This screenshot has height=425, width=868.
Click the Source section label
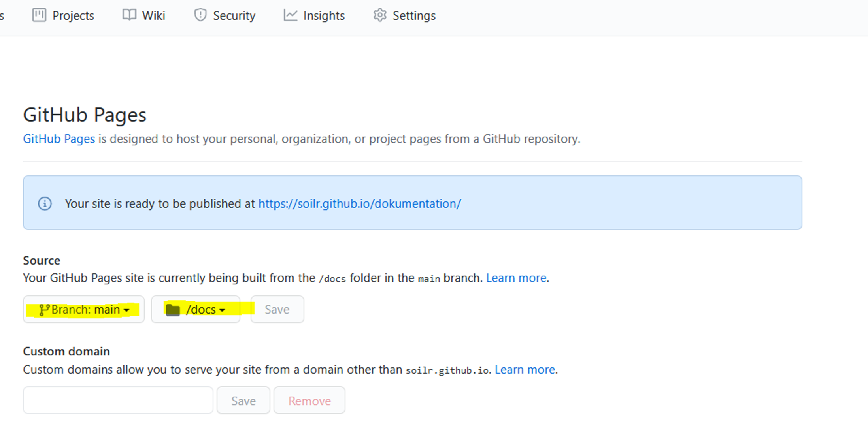pyautogui.click(x=42, y=261)
